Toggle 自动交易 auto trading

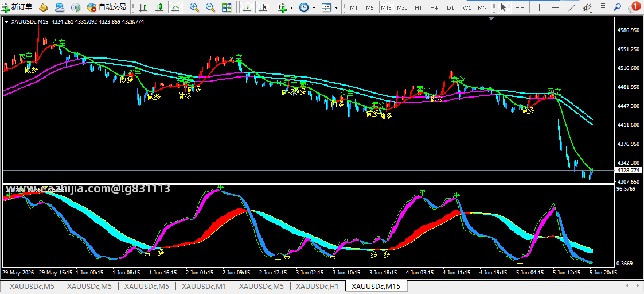coord(106,7)
